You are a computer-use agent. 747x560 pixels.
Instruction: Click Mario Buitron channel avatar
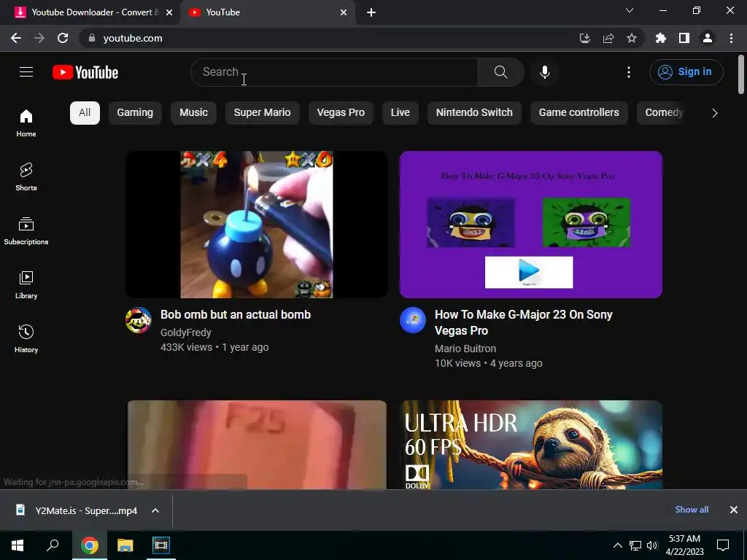413,320
